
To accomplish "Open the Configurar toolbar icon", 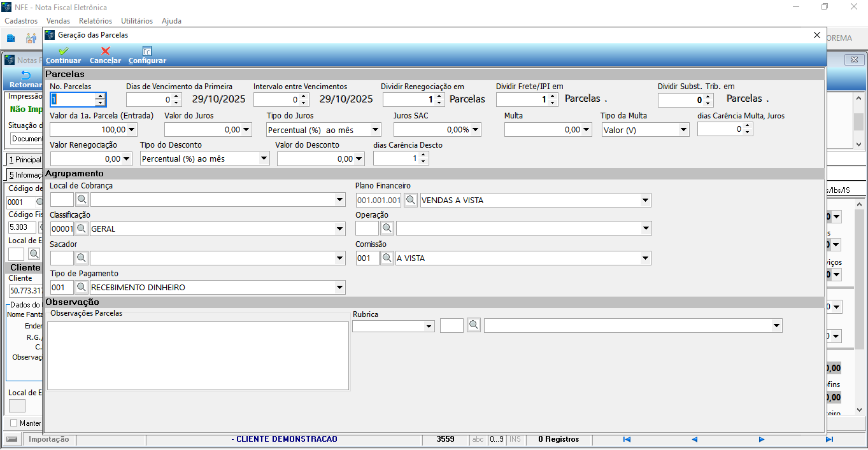I will pos(147,52).
